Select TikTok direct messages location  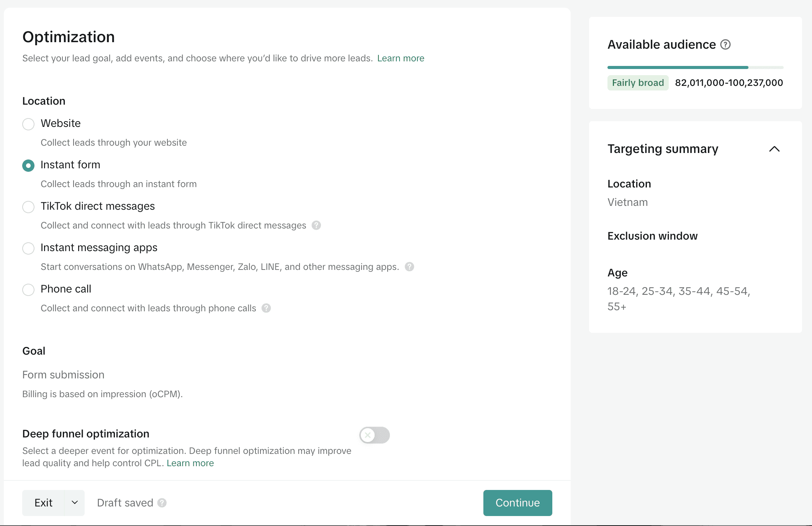[28, 207]
